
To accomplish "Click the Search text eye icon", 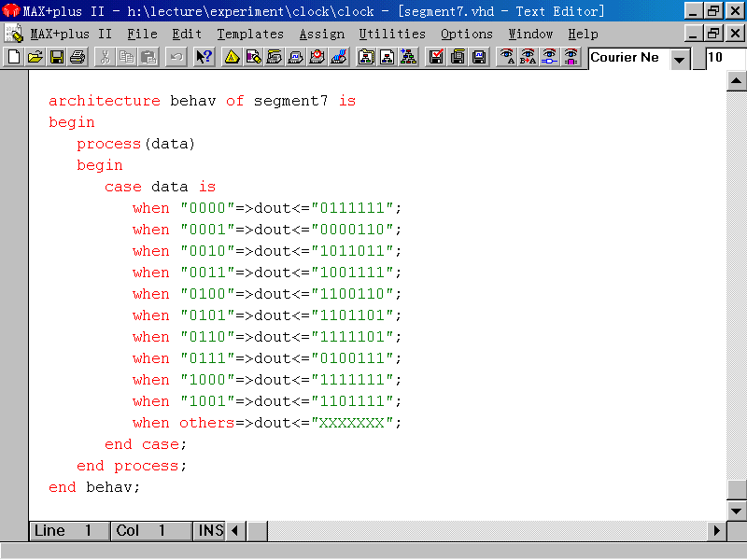I will tap(507, 57).
